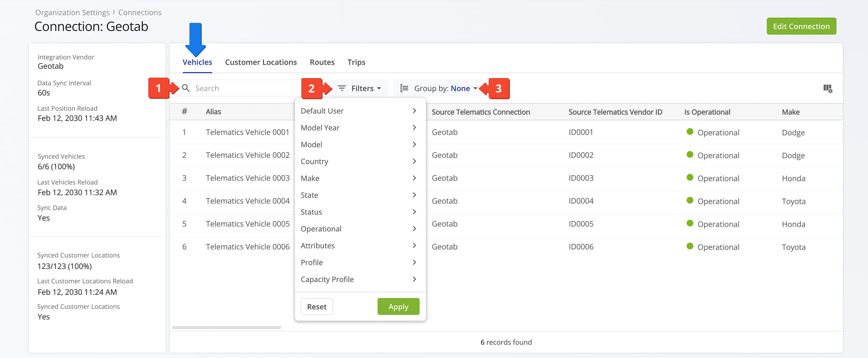
Task: Click the Toyota make in row ID0006
Action: coord(793,247)
